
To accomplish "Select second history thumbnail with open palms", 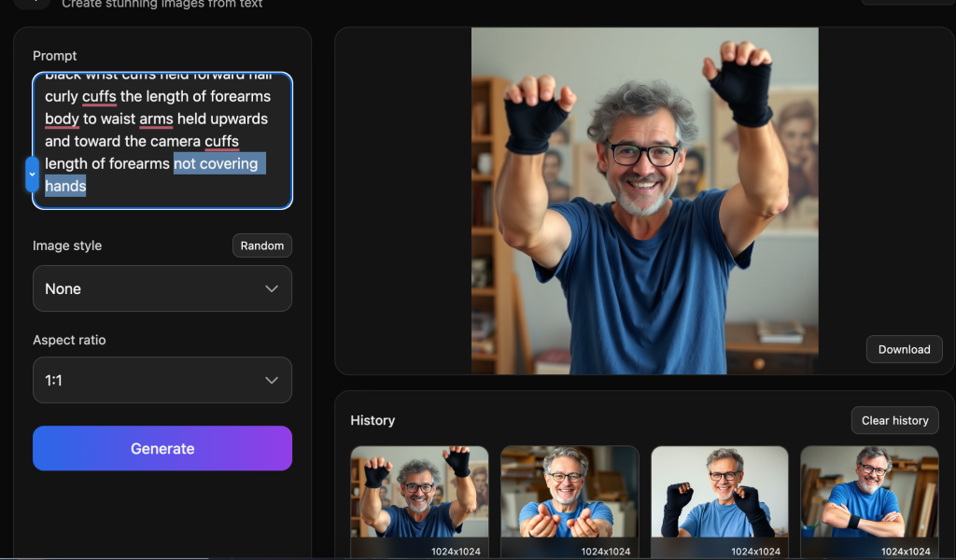I will point(569,495).
